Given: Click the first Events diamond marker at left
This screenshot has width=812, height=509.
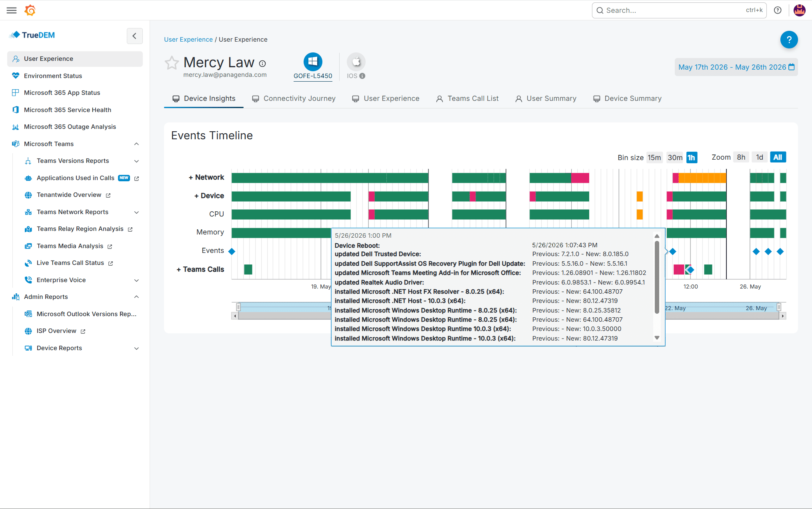Looking at the screenshot, I should pos(232,251).
